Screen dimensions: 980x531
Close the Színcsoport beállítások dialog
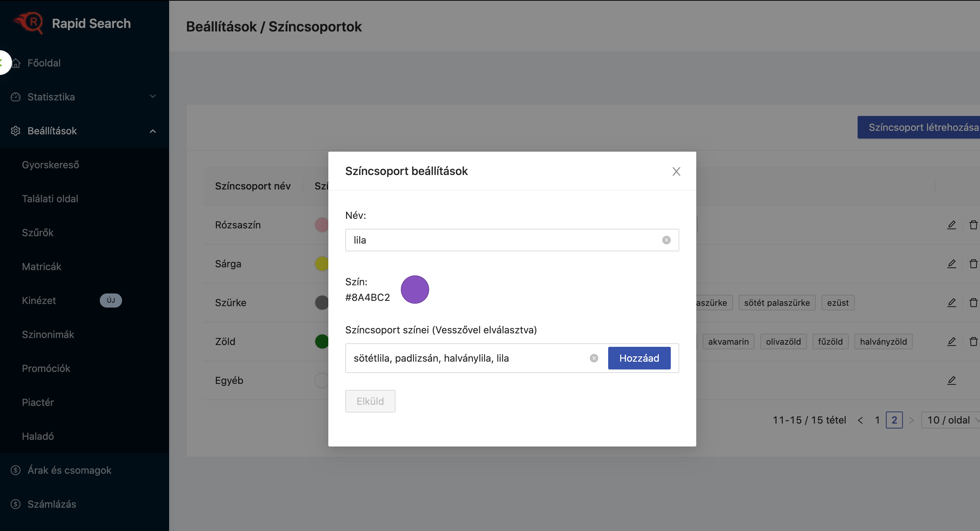click(x=676, y=171)
